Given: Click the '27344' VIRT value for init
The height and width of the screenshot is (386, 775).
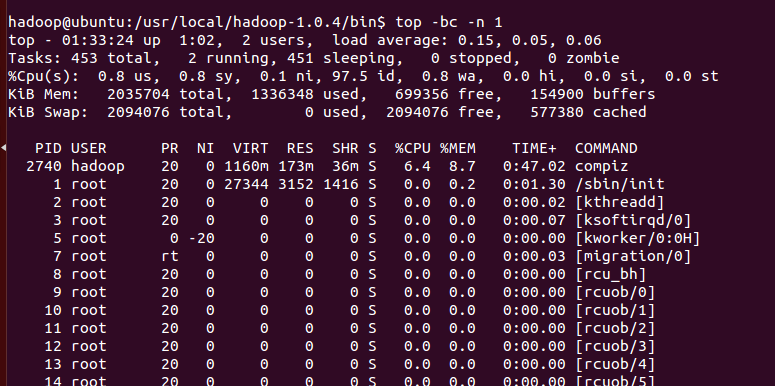Looking at the screenshot, I should click(x=246, y=184).
